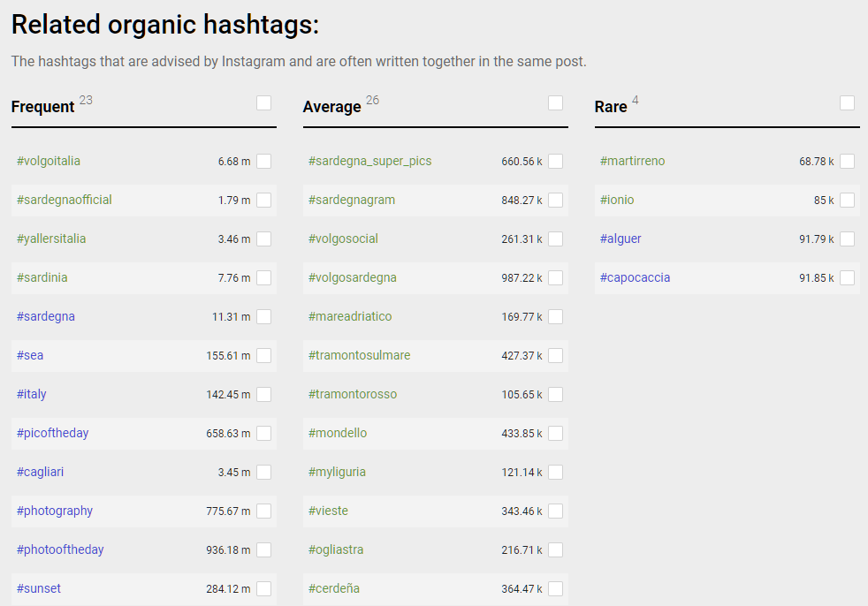Check the #sunset box
This screenshot has height=606, width=868.
264,589
